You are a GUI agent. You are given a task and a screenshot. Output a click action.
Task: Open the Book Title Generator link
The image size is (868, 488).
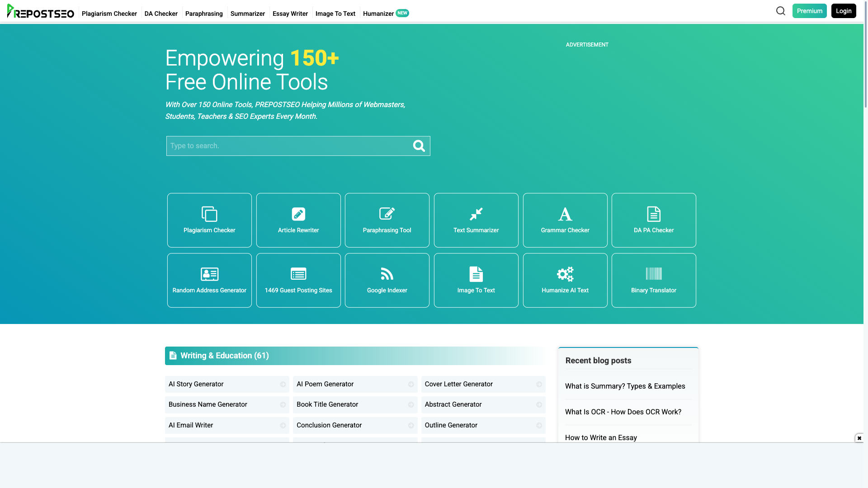(355, 404)
